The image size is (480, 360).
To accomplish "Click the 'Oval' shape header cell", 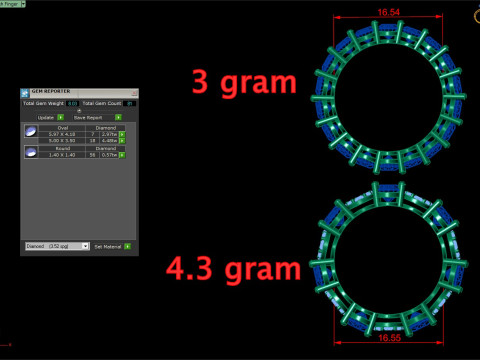I will 62,128.
